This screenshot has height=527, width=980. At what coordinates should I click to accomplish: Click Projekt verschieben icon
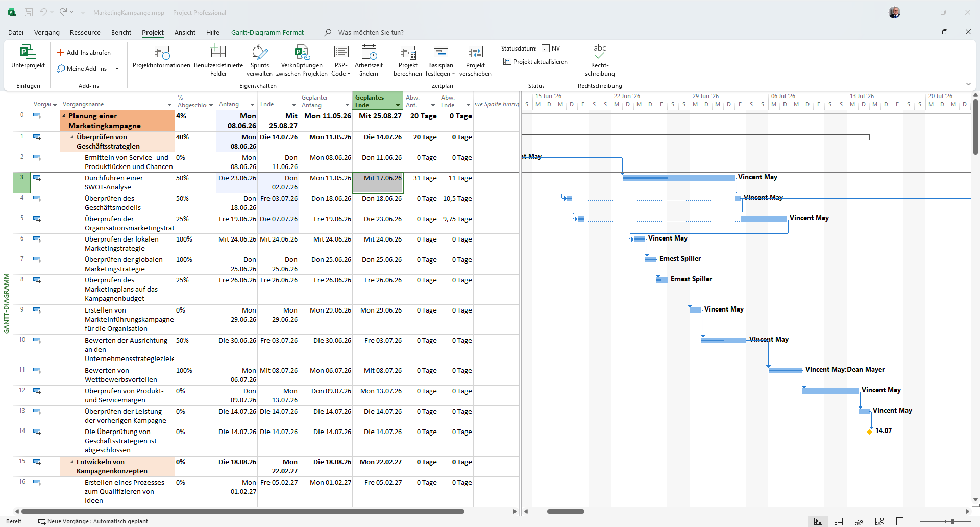(x=475, y=52)
